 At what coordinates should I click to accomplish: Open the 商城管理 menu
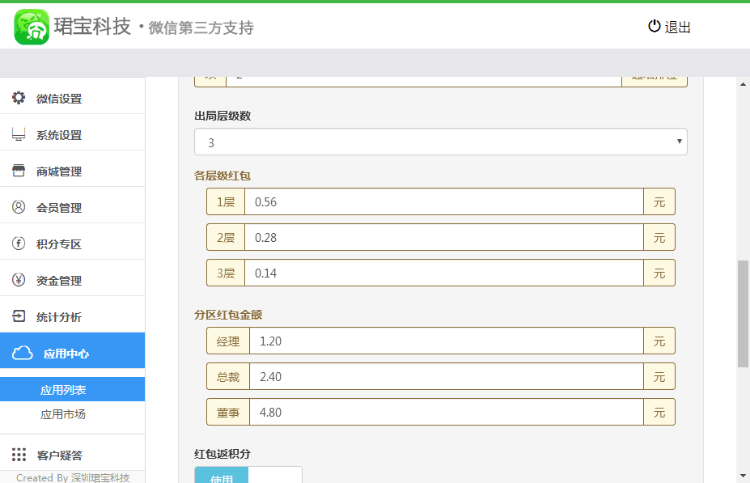tap(73, 169)
